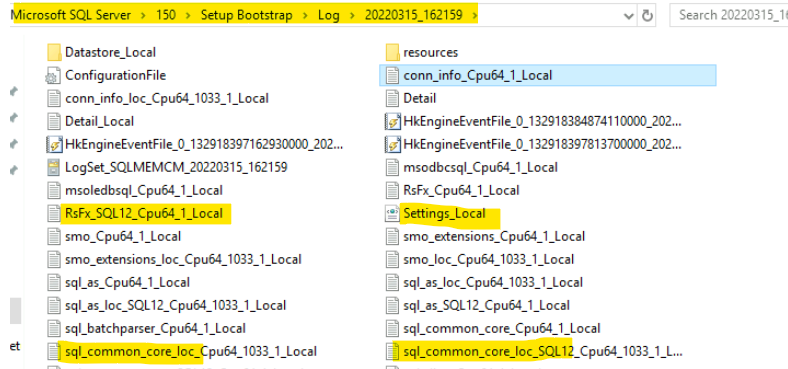This screenshot has width=788, height=369.
Task: Expand chevron after 150 breadcrumb
Action: (188, 16)
